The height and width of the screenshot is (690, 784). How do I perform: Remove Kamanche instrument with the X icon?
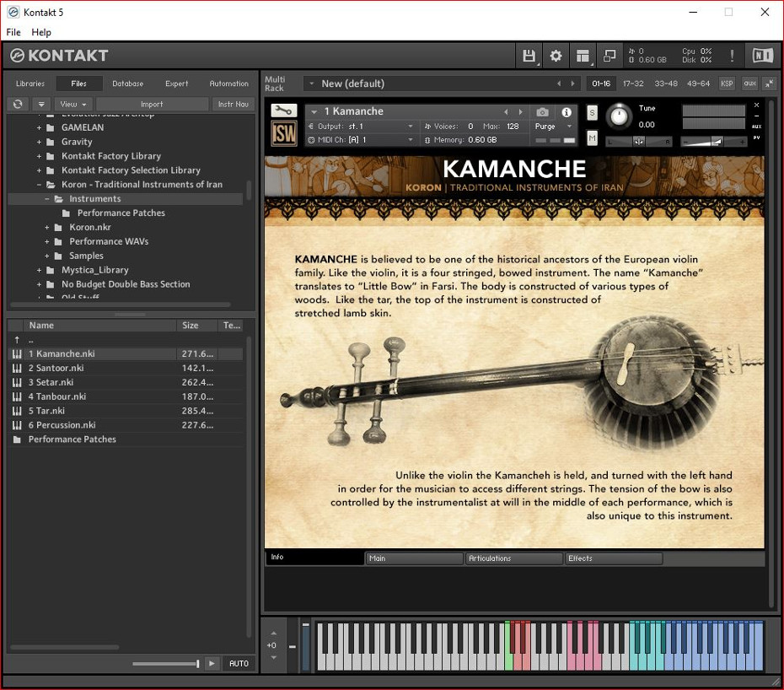tap(756, 105)
